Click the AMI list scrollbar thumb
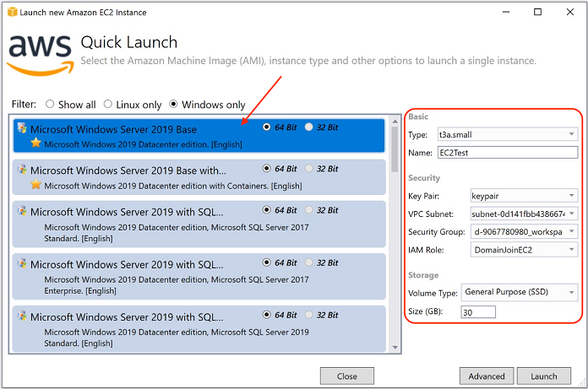 395,149
